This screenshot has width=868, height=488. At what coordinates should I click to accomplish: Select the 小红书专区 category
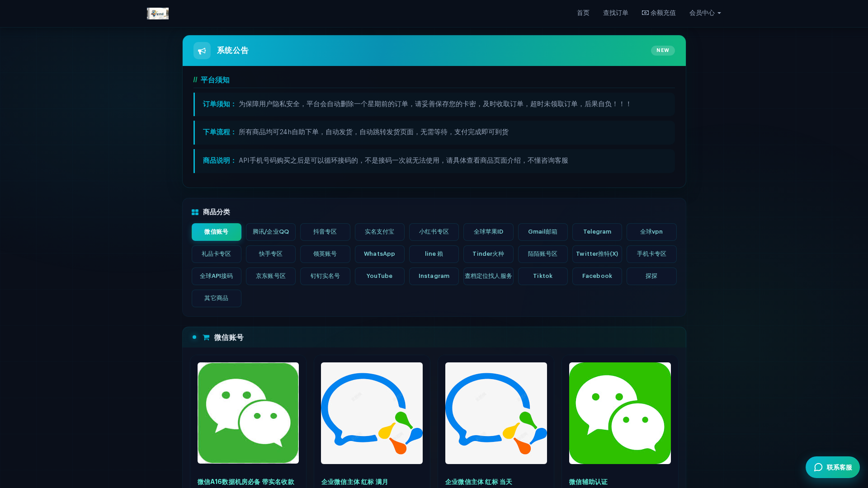[434, 232]
